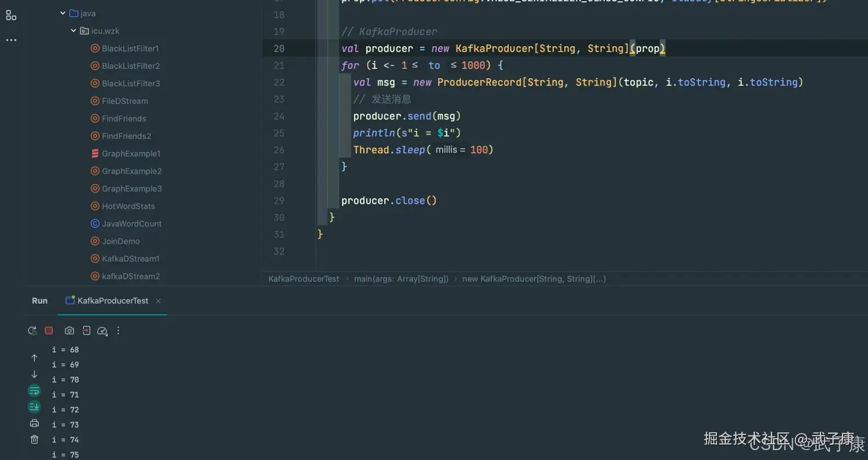Open GraphExample1 file
868x460 pixels.
(x=131, y=154)
